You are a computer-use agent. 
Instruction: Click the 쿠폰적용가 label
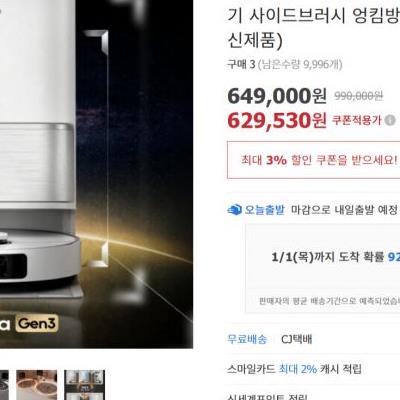coord(356,120)
